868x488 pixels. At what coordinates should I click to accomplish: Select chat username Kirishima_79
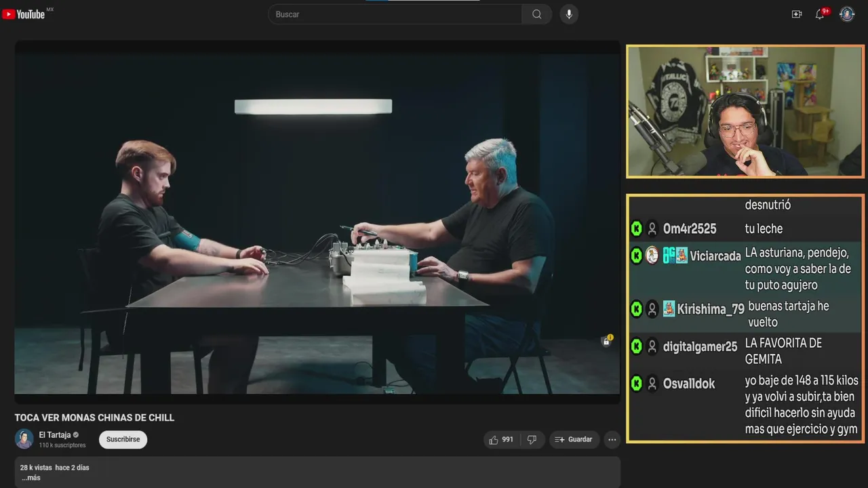click(x=711, y=310)
